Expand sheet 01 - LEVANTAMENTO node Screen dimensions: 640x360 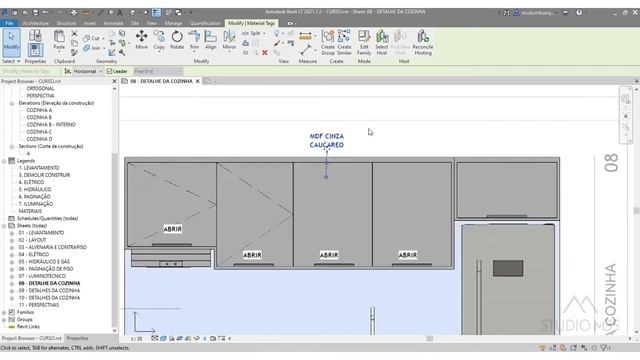12,233
